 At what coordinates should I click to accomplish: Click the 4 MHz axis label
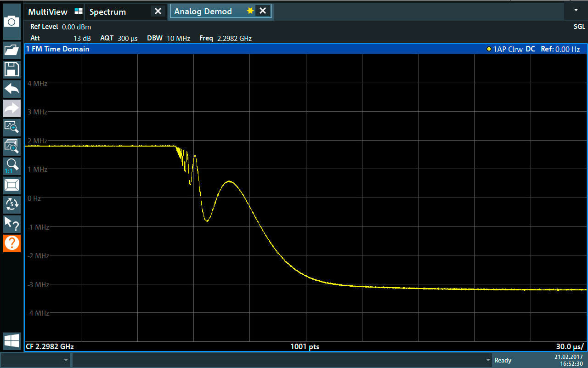37,83
